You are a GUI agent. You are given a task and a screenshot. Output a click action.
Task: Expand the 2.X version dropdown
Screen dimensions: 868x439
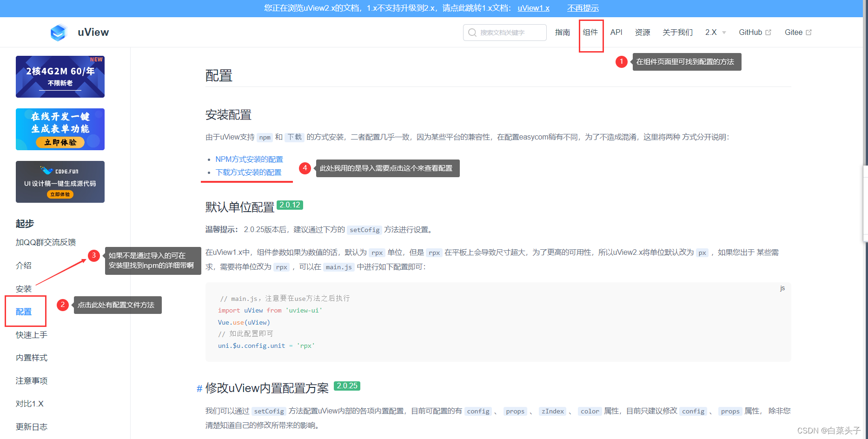pos(715,32)
